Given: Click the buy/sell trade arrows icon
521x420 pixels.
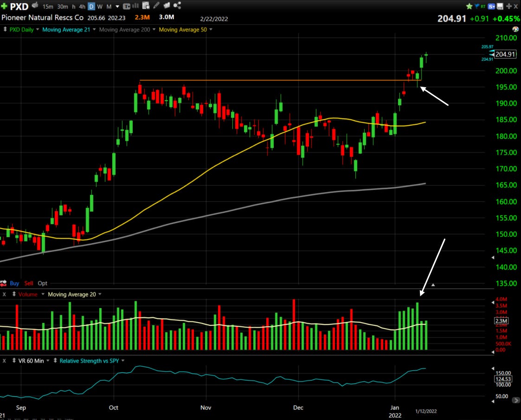Looking at the screenshot, I should coord(3,283).
